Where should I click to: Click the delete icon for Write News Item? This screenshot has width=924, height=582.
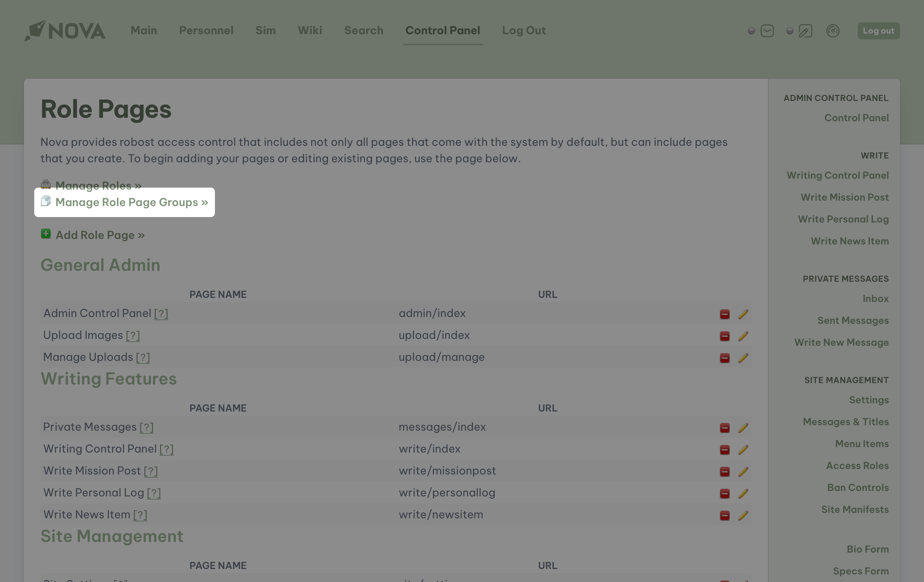(725, 515)
